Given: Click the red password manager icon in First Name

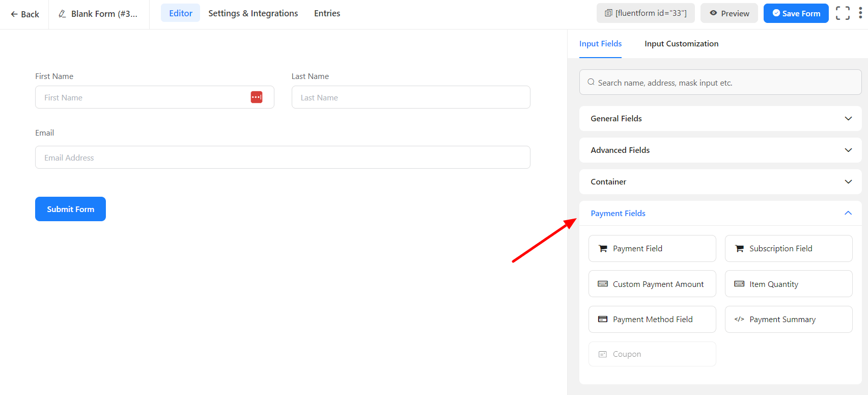Looking at the screenshot, I should coord(257,97).
